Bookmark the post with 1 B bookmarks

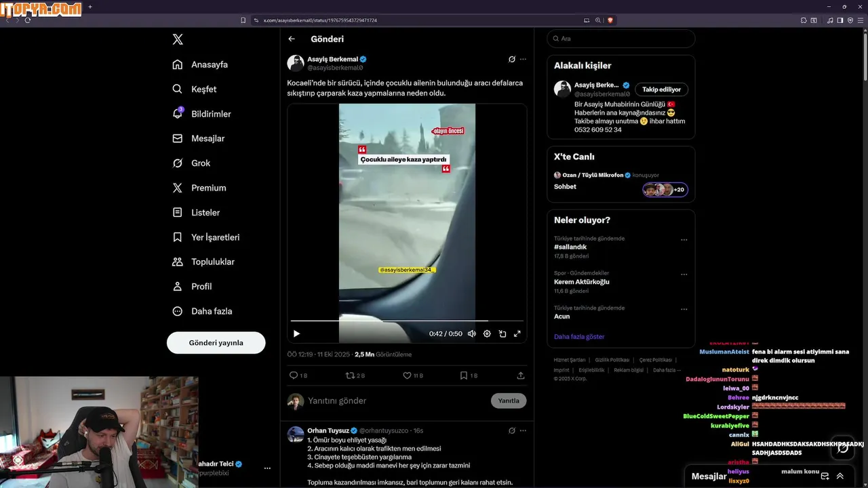[469, 375]
